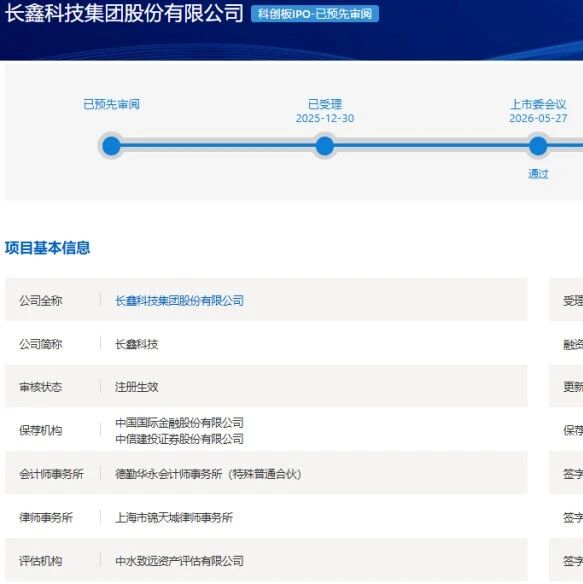Image resolution: width=583 pixels, height=584 pixels.
Task: Select the 已受理 timeline node dot
Action: coord(324,146)
